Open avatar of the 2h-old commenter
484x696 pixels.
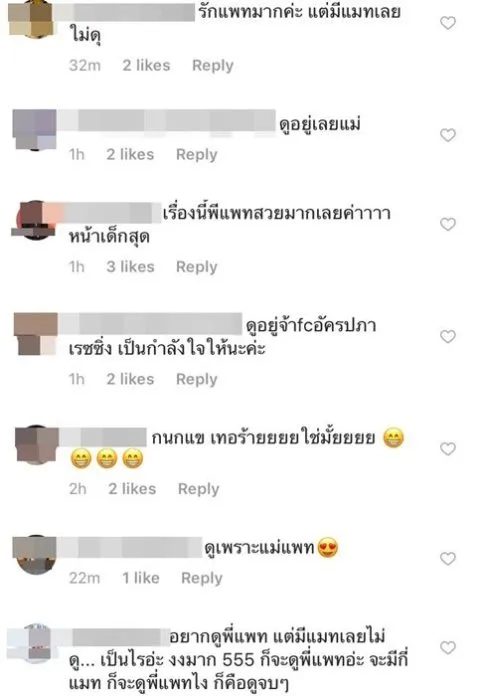[36, 444]
